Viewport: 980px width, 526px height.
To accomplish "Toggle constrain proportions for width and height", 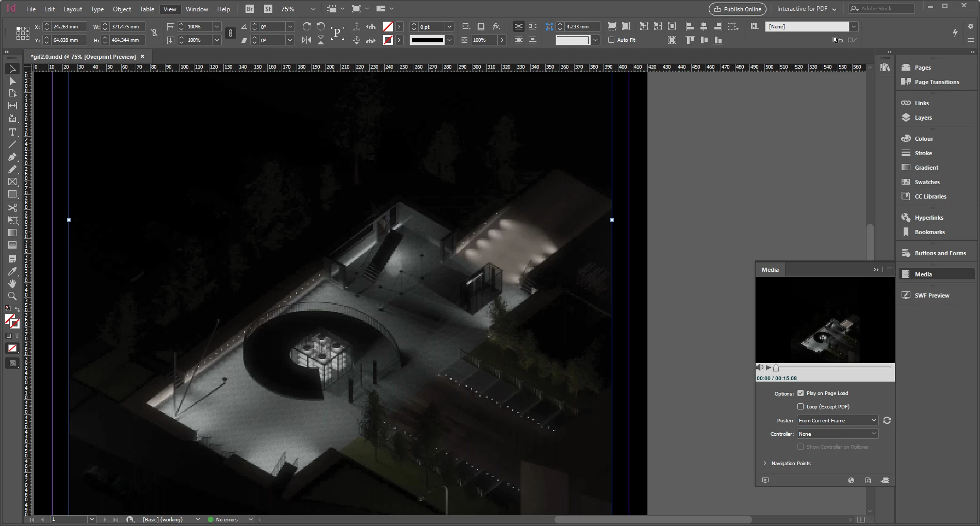I will click(154, 33).
